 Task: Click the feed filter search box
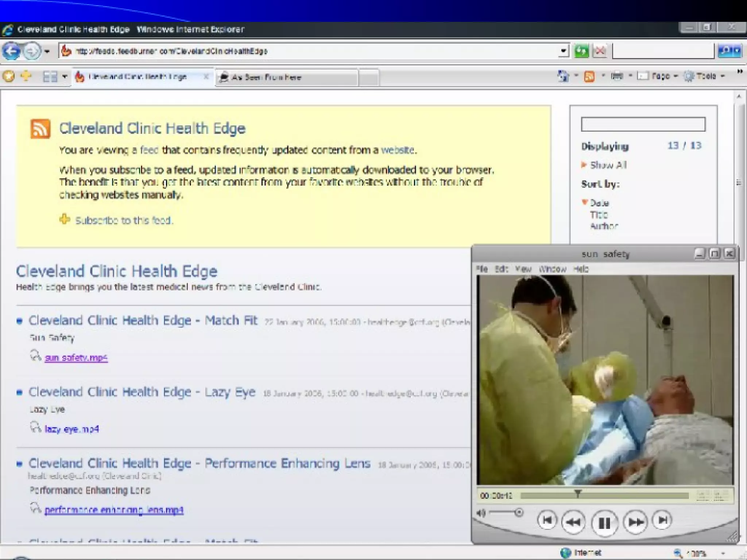point(643,124)
